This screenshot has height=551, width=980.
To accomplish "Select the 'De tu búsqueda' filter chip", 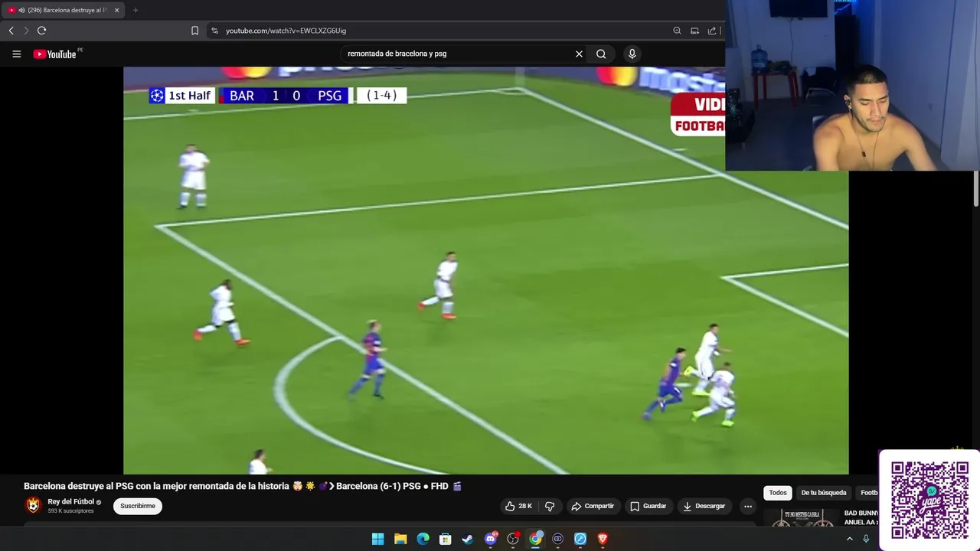I will (x=824, y=493).
